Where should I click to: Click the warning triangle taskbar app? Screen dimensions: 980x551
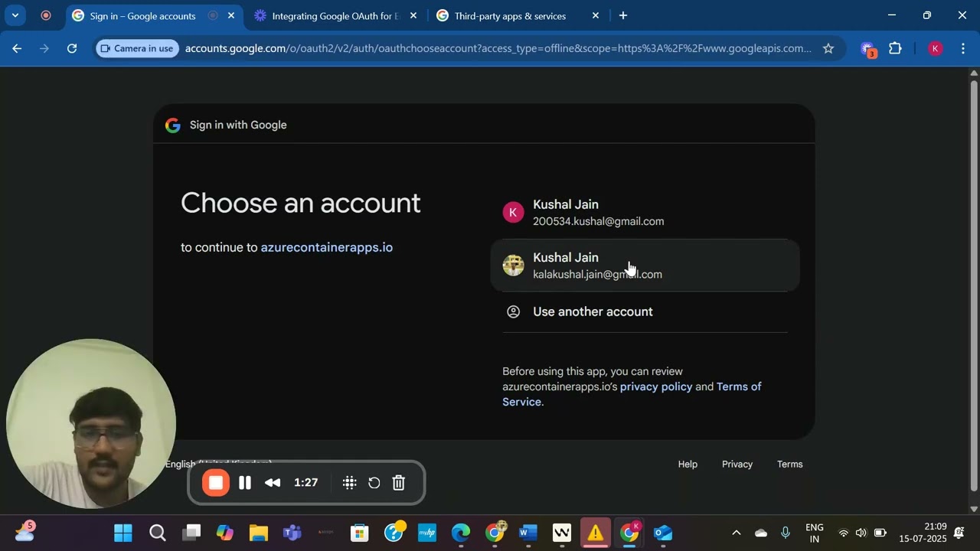(x=596, y=533)
